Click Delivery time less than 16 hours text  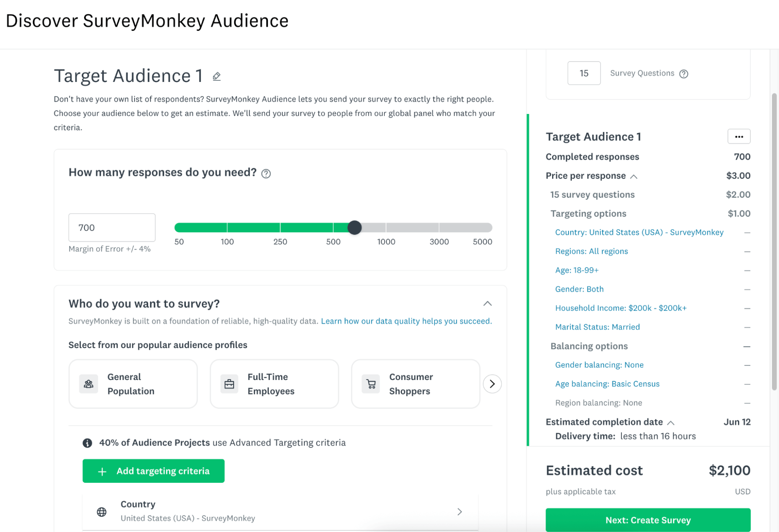pos(625,436)
